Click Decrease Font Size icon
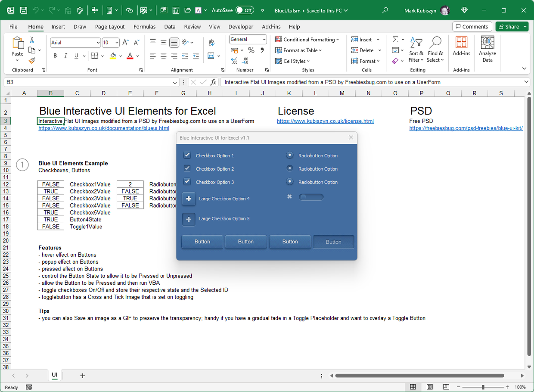The width and height of the screenshot is (534, 392). (136, 42)
